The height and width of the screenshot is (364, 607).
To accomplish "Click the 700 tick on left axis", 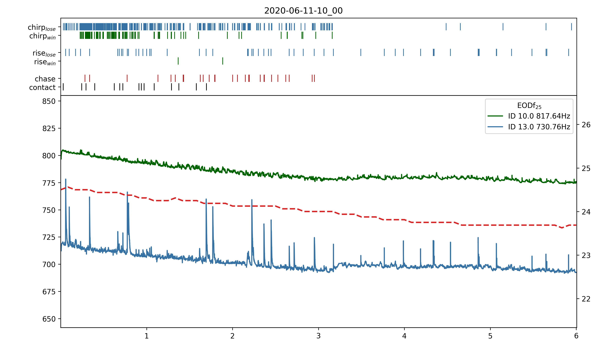I will (x=49, y=264).
